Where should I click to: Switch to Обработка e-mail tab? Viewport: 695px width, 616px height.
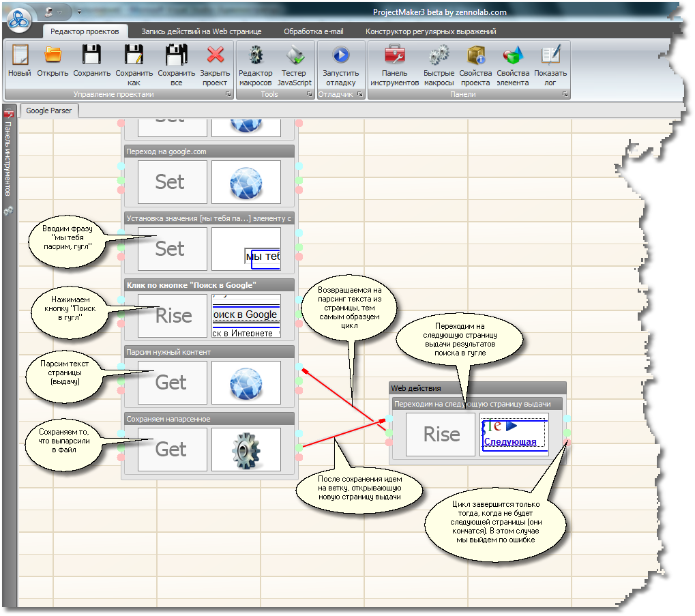tap(313, 31)
